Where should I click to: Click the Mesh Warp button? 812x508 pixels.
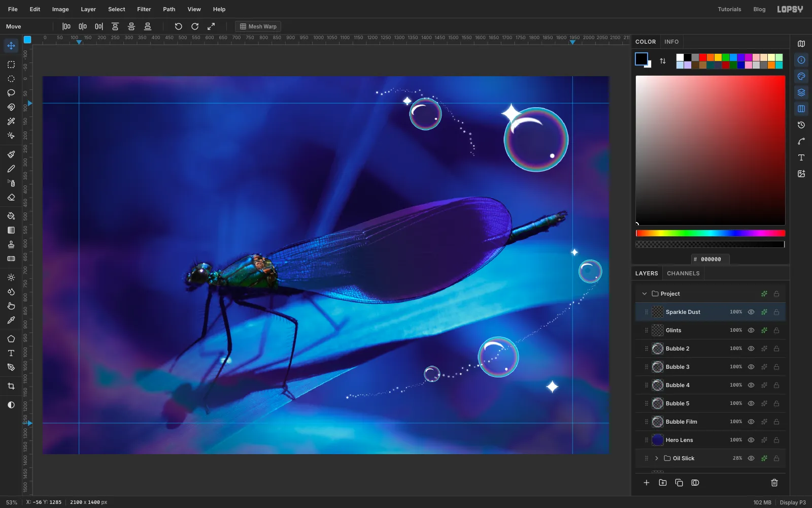(258, 26)
